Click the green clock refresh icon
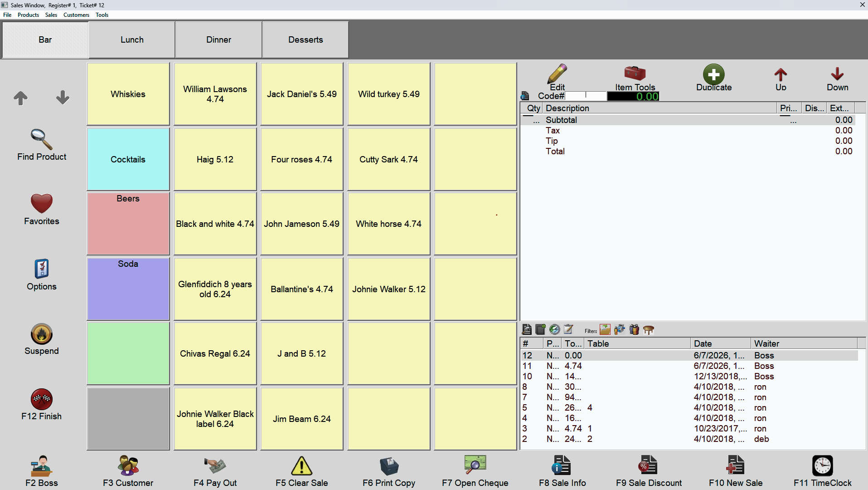 click(554, 329)
